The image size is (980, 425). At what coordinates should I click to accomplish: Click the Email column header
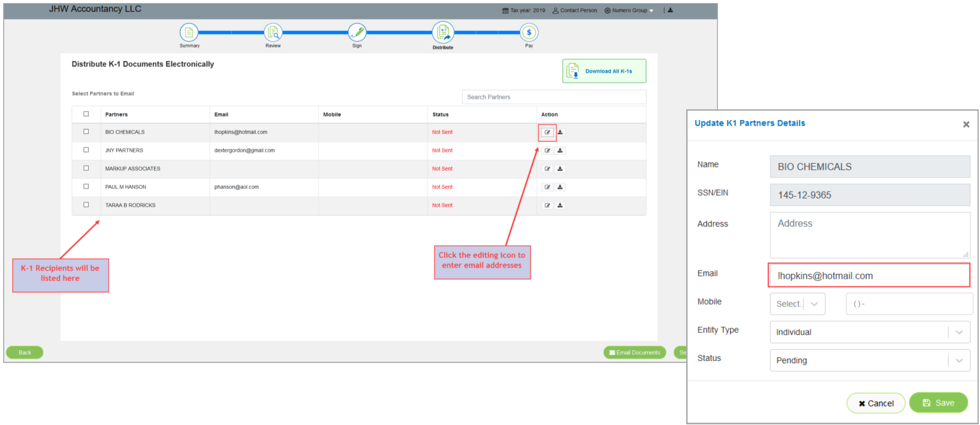[x=221, y=114]
